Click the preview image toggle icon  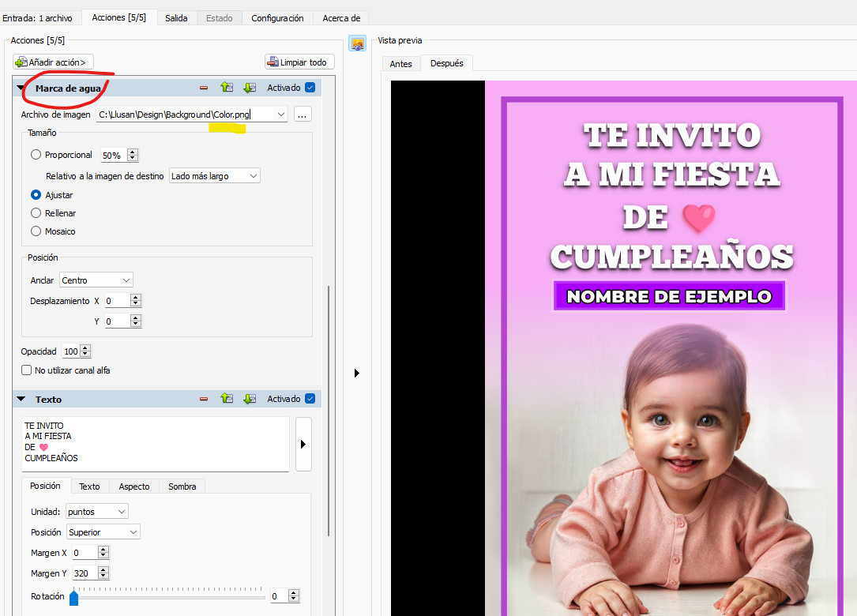click(x=358, y=44)
